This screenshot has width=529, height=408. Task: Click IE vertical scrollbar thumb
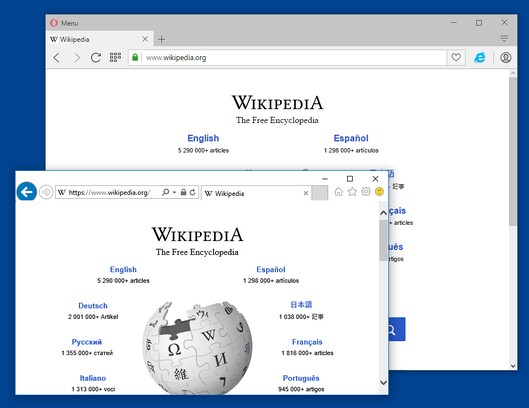coord(383,240)
